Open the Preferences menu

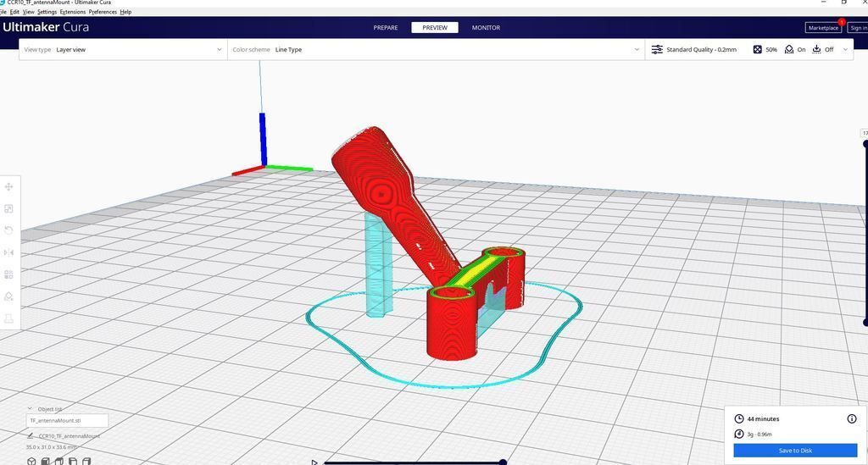(x=103, y=12)
